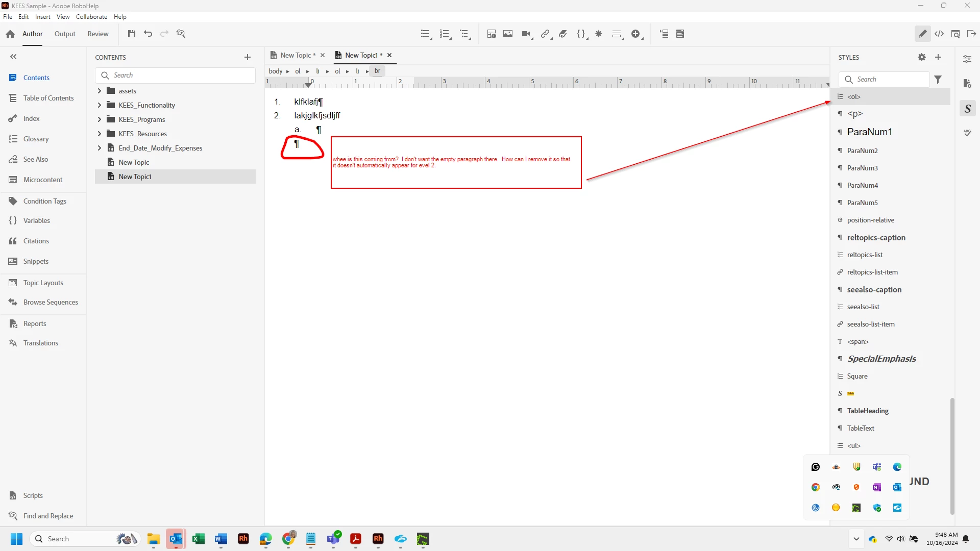The image size is (980, 551).
Task: Switch to Source view code icon
Action: [x=939, y=34]
